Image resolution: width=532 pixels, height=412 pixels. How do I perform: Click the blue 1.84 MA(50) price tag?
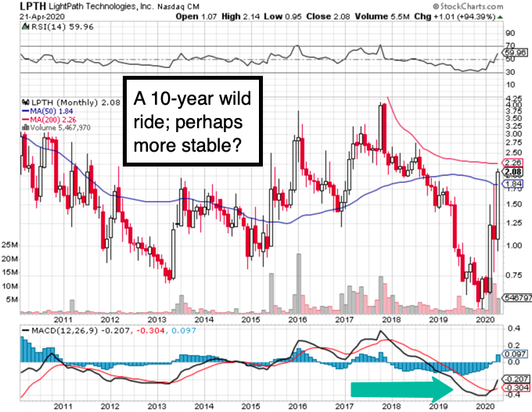point(512,185)
